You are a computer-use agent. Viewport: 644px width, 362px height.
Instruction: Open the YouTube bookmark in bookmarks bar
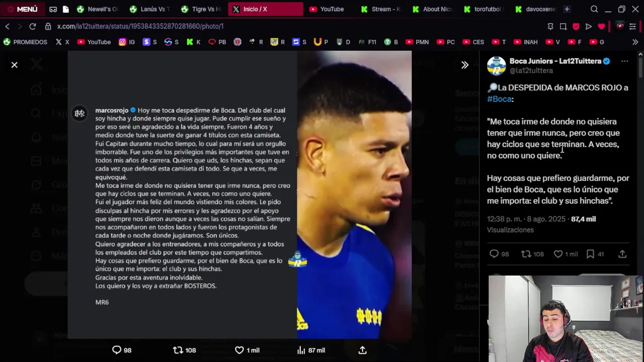[x=94, y=42]
